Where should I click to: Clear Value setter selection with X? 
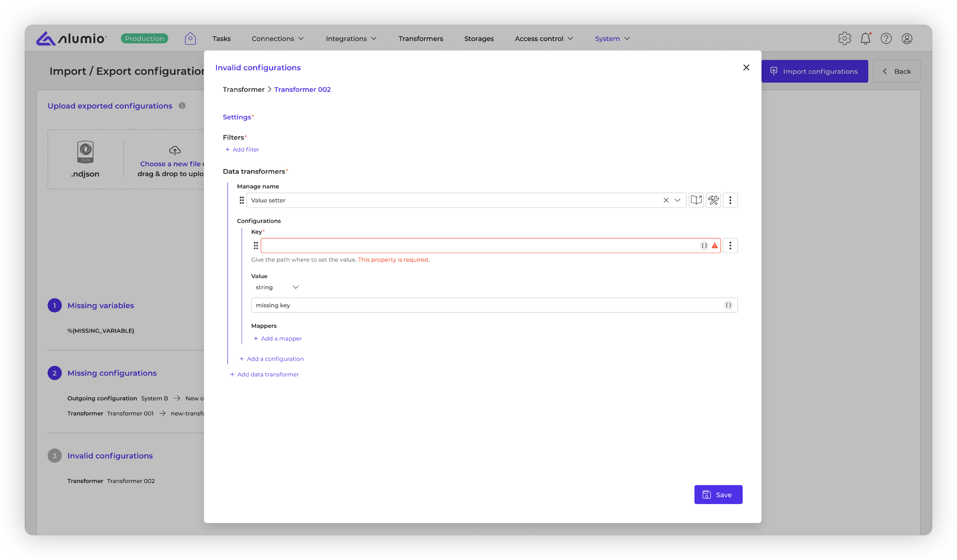(x=666, y=200)
